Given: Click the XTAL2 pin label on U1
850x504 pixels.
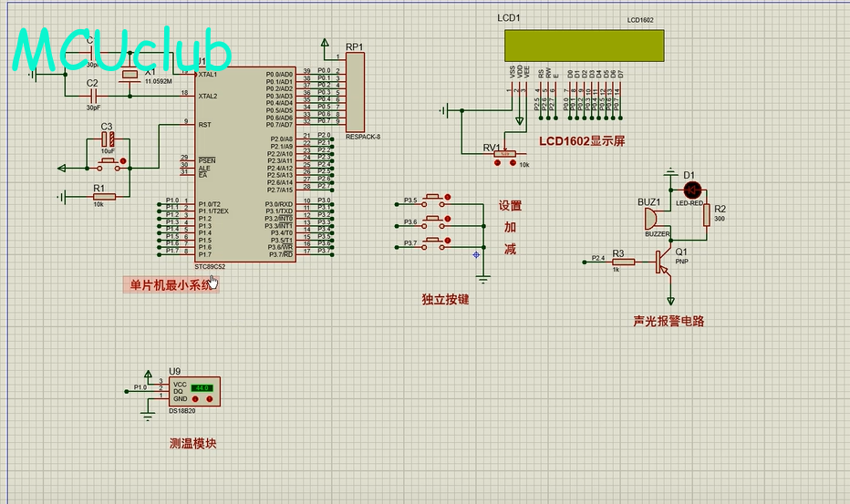Looking at the screenshot, I should 208,96.
